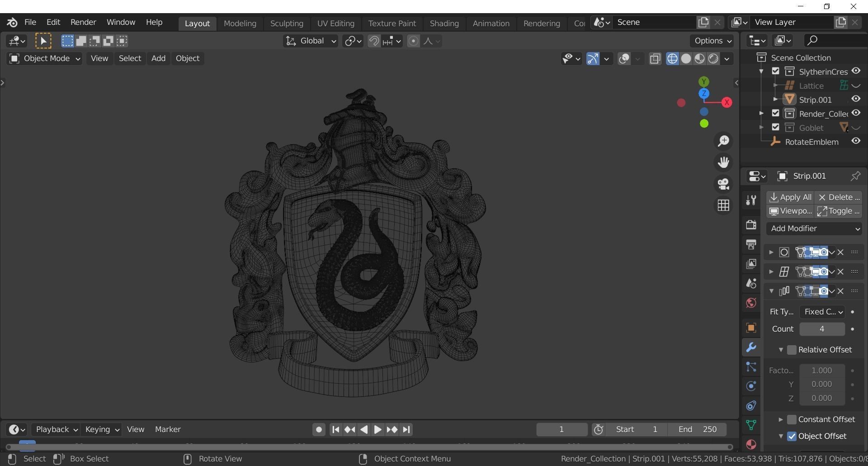The height and width of the screenshot is (466, 868).
Task: Expand the second lattice modifier panel
Action: pyautogui.click(x=771, y=272)
